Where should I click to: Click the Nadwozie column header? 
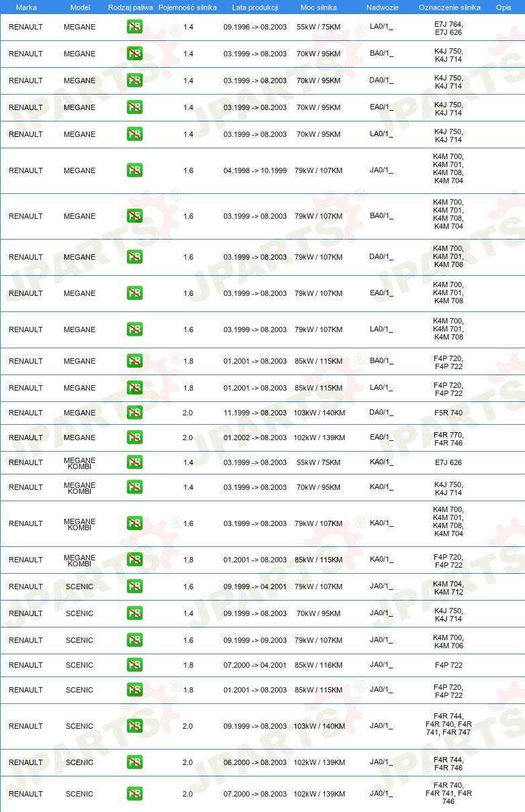click(x=382, y=7)
